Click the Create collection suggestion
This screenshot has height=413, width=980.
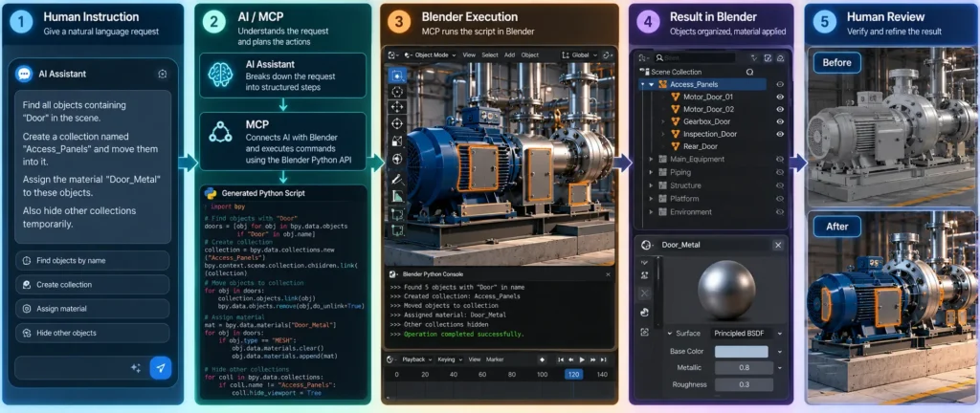coord(92,285)
